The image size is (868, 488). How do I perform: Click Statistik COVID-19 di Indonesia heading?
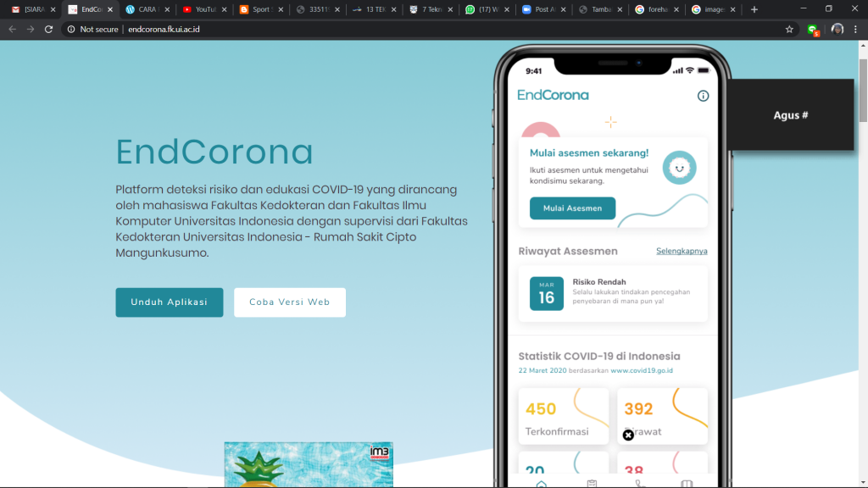pos(599,357)
